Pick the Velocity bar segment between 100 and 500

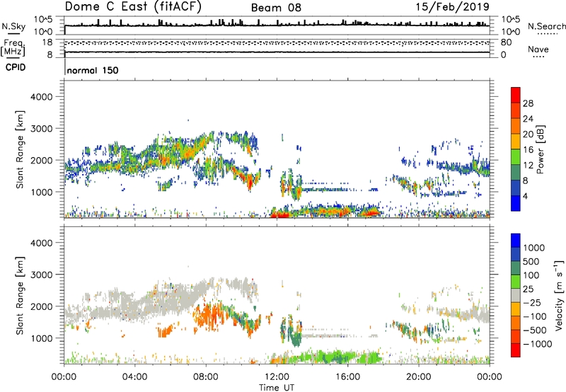click(x=516, y=268)
